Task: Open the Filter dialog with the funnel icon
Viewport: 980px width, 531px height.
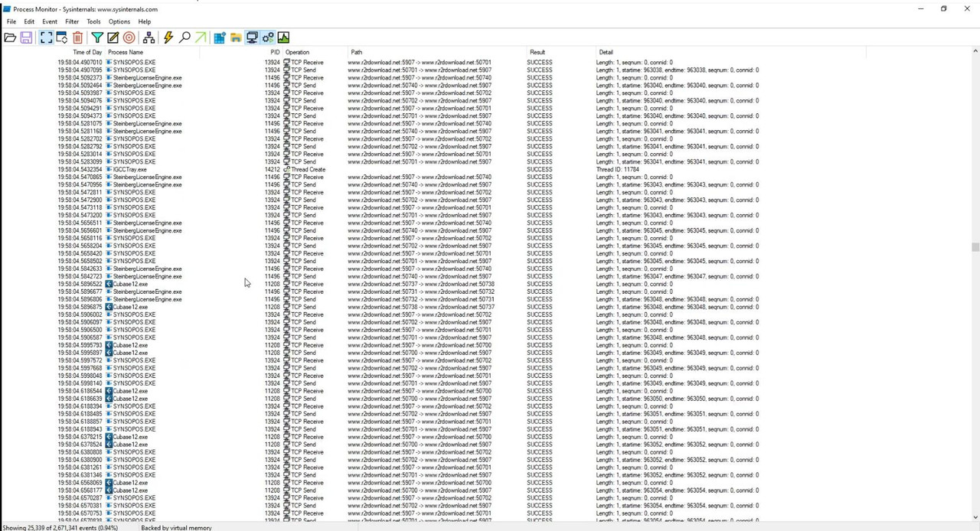Action: pyautogui.click(x=97, y=37)
